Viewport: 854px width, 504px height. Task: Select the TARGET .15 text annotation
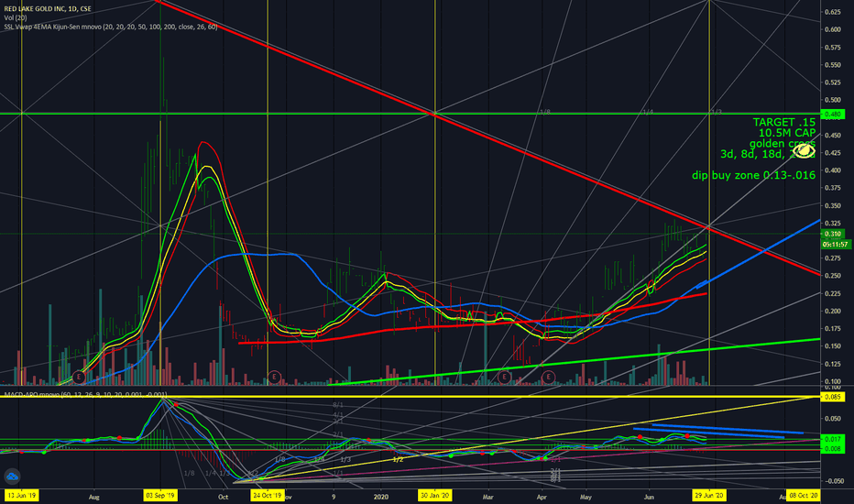coord(784,123)
